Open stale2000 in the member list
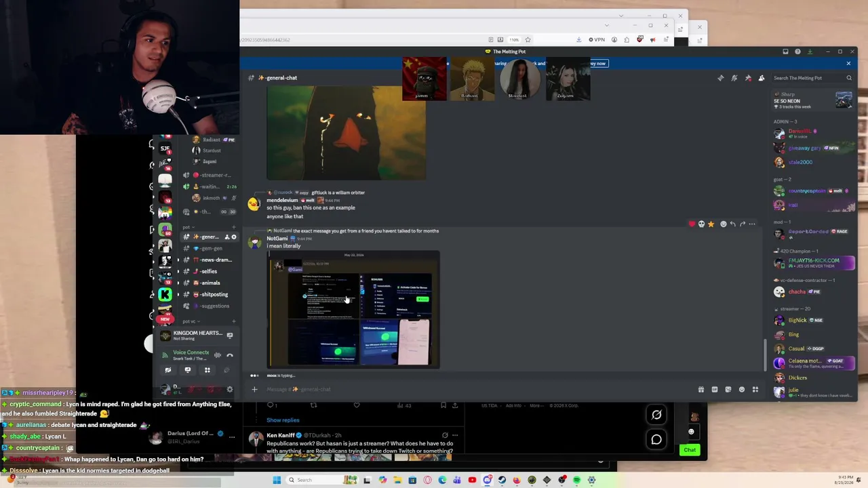The height and width of the screenshot is (488, 868). click(800, 163)
